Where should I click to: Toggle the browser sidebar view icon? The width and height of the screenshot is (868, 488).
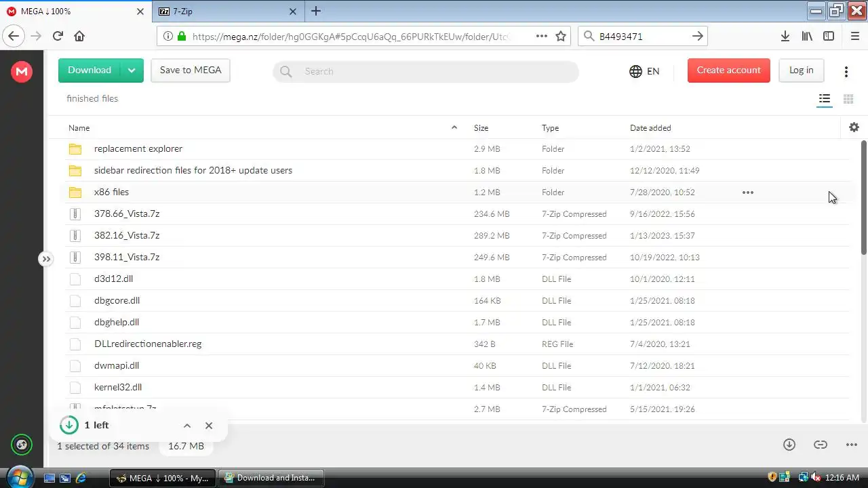click(829, 37)
